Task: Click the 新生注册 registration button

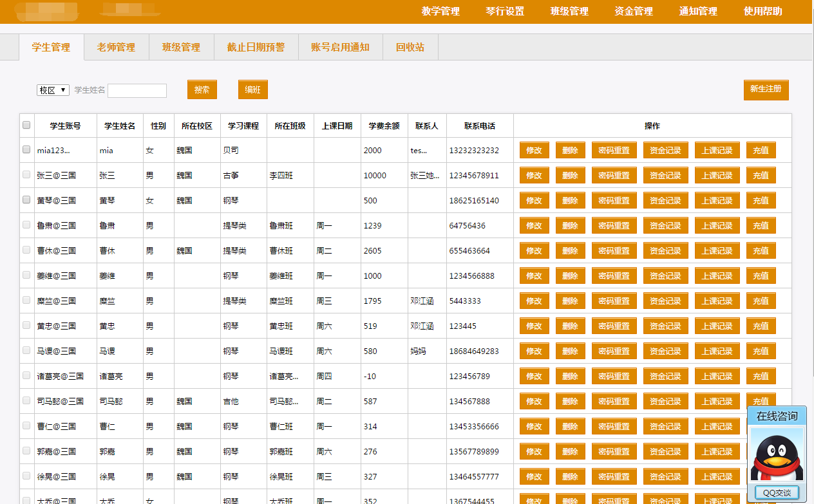Action: [x=766, y=89]
